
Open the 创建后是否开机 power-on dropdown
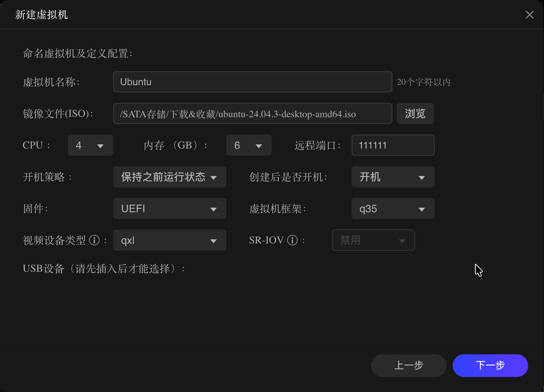(x=393, y=177)
